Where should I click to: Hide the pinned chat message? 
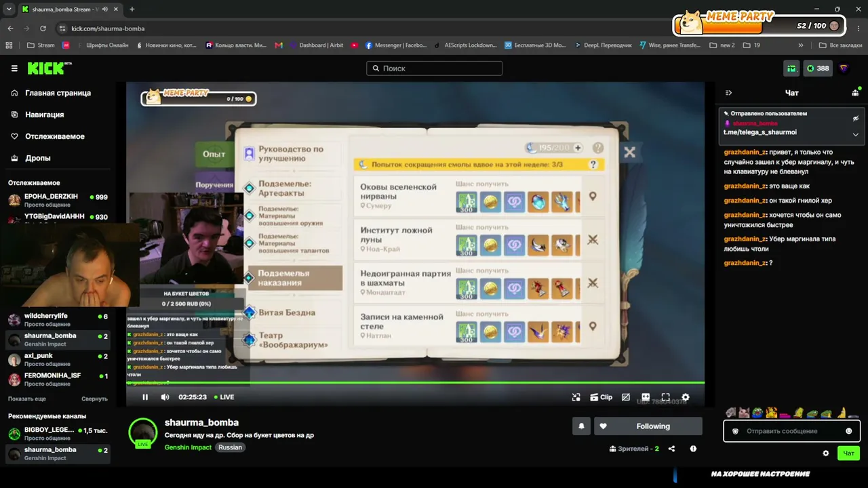pos(855,119)
